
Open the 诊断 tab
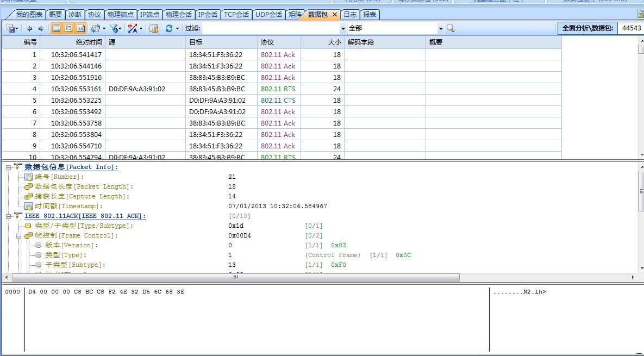(x=75, y=15)
